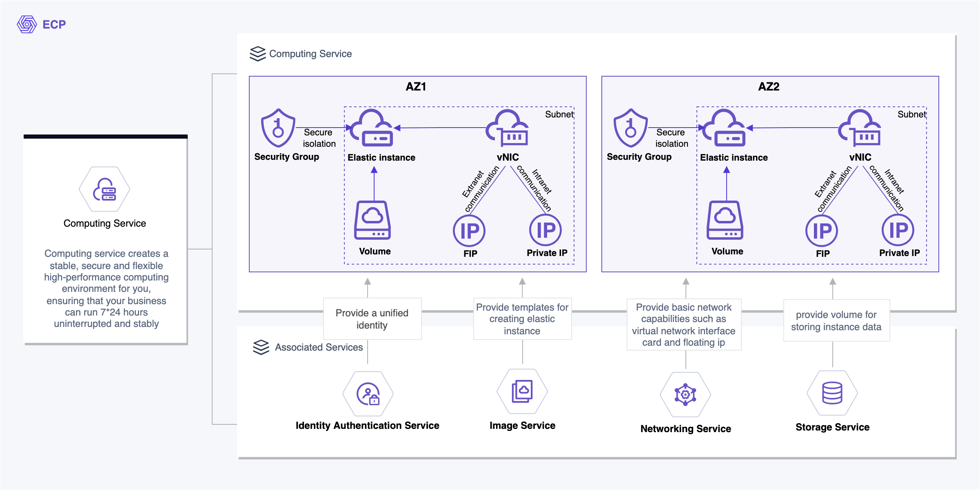Click the Computing Service hexagon icon

click(x=104, y=189)
